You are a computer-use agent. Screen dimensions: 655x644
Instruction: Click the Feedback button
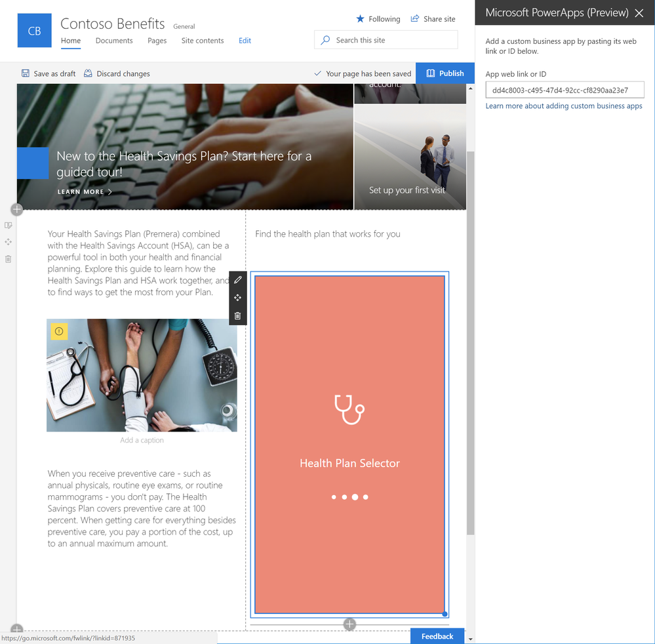coord(437,636)
